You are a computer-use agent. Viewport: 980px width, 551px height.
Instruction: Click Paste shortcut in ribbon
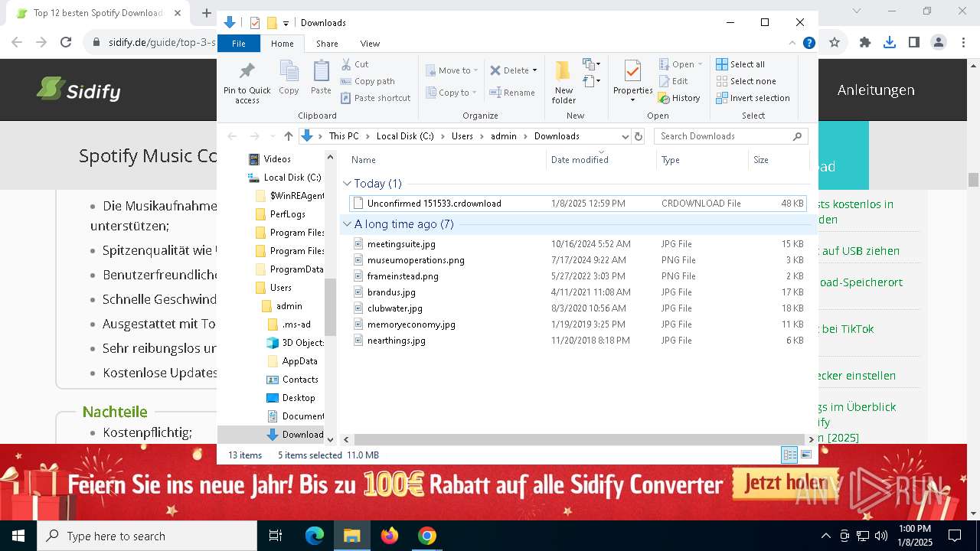click(375, 98)
